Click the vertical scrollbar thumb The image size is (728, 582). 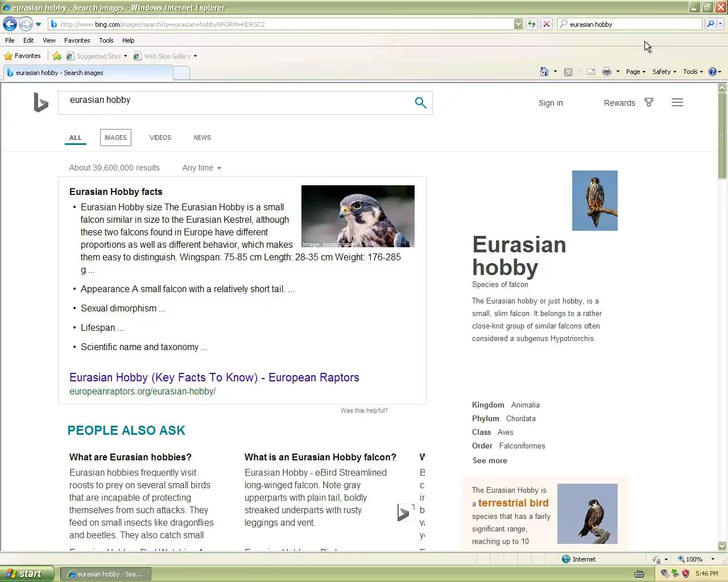[x=722, y=136]
